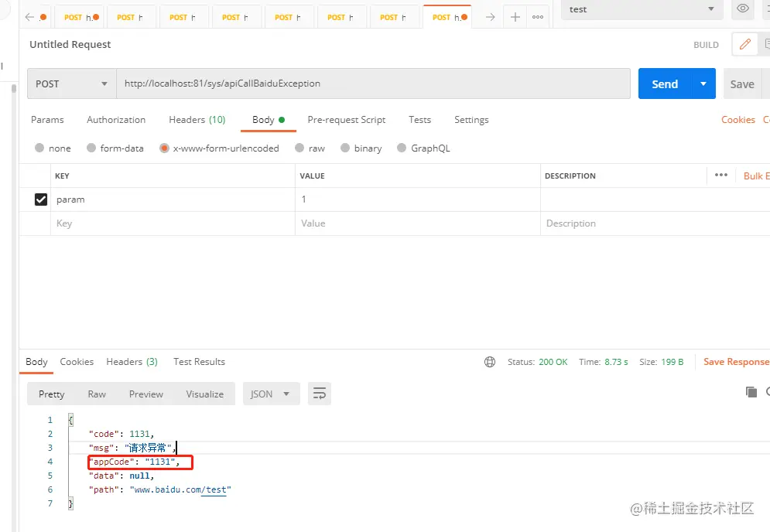Screen dimensions: 770x532
Task: Select the request Body tab
Action: click(268, 120)
